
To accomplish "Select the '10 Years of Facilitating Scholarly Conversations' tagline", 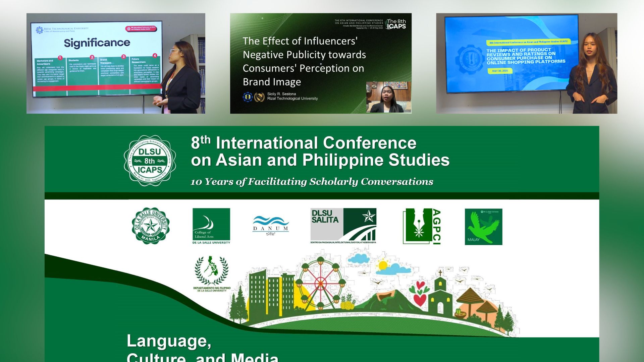I will click(x=311, y=181).
